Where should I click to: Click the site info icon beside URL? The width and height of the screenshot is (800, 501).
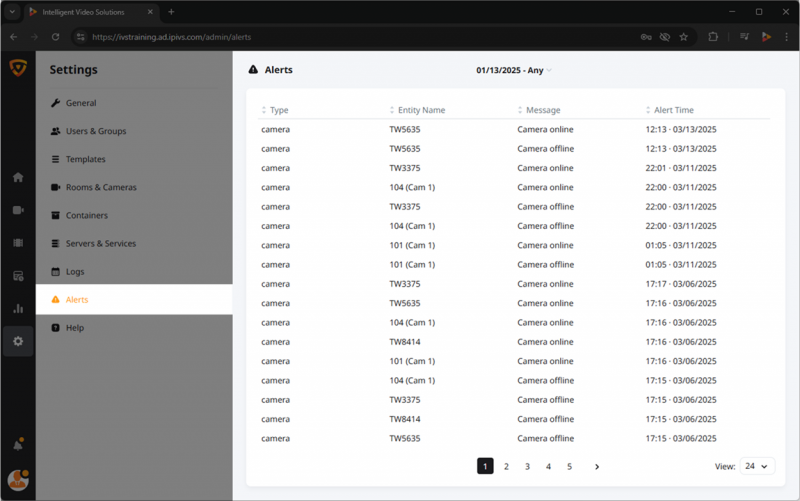click(81, 37)
